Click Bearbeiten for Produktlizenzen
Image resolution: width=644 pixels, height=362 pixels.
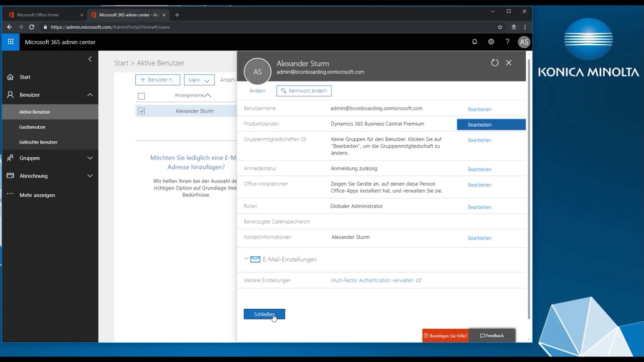click(491, 125)
